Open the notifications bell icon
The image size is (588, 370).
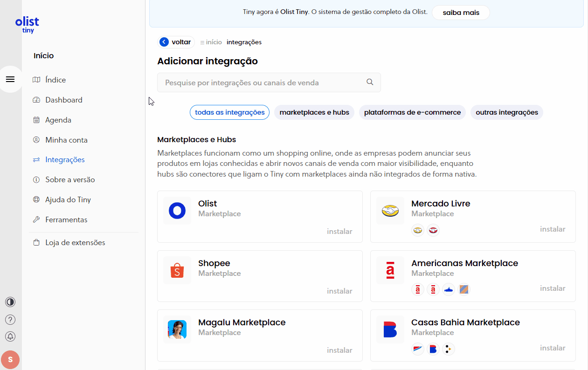[x=10, y=336]
